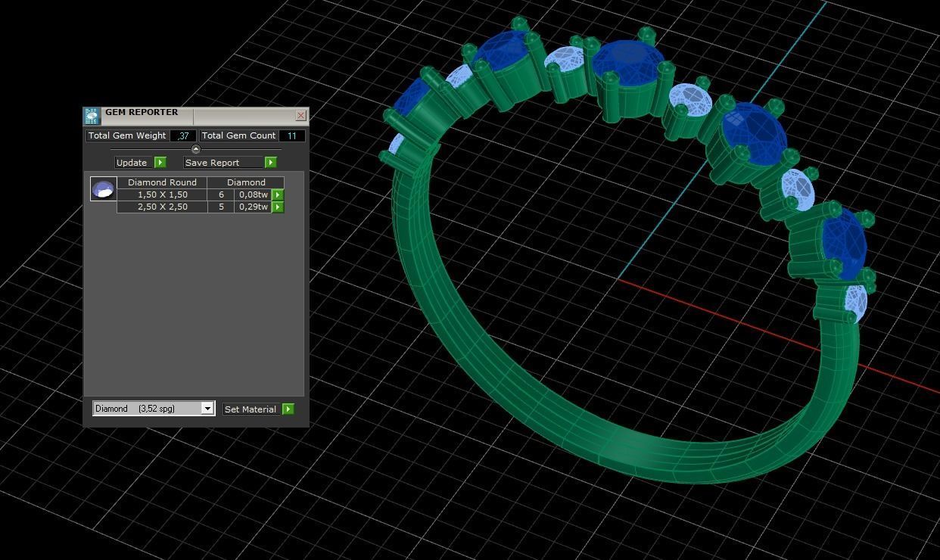Image resolution: width=940 pixels, height=560 pixels.
Task: Click the green arrow beside Set Material
Action: tap(288, 409)
